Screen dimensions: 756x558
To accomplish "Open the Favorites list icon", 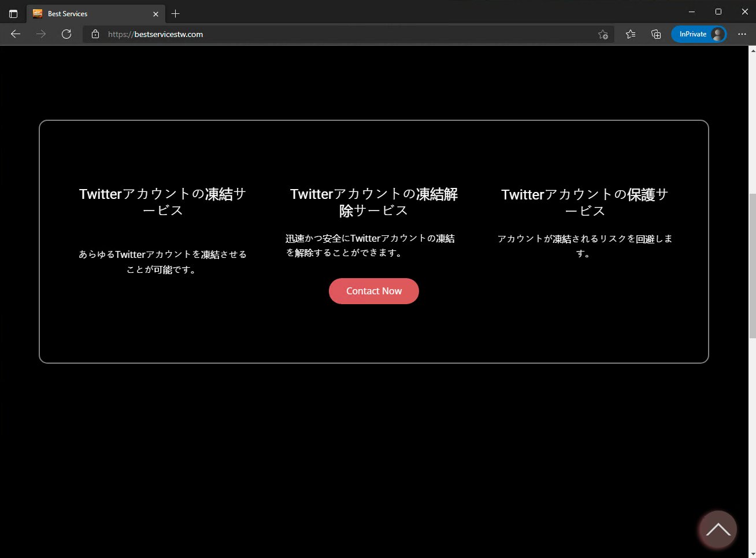I will coord(631,34).
